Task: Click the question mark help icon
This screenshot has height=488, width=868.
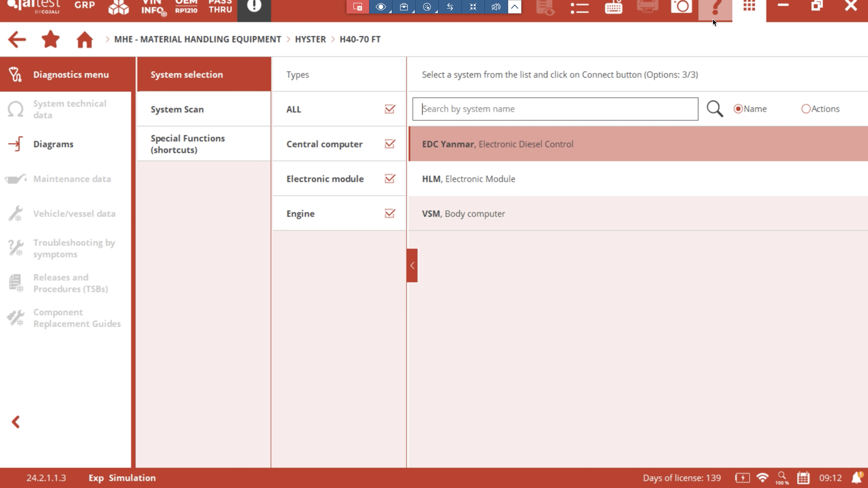Action: pos(715,7)
